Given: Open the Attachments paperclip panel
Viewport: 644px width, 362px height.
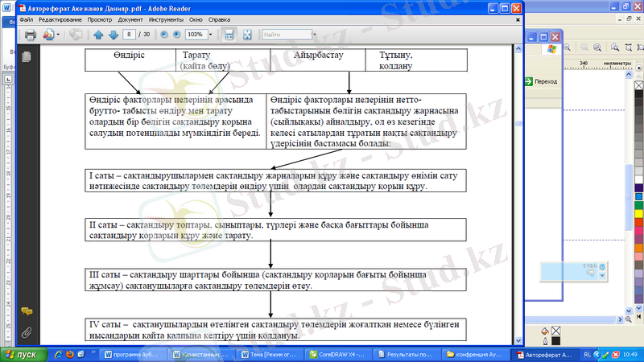Looking at the screenshot, I should coord(27,332).
